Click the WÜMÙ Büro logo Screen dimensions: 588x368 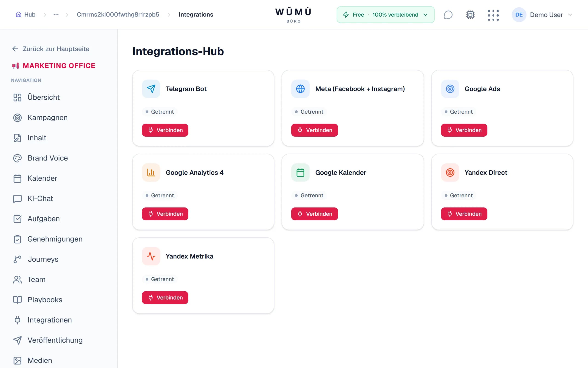point(293,15)
